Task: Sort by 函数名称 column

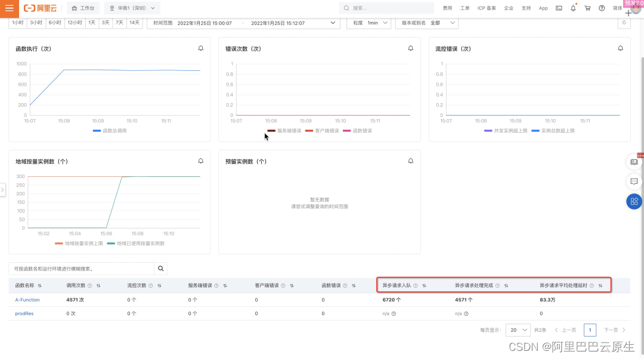Action: point(40,285)
